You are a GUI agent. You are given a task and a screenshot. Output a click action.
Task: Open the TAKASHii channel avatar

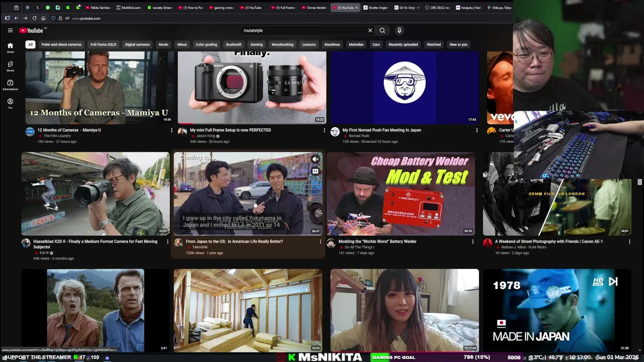[x=178, y=243]
